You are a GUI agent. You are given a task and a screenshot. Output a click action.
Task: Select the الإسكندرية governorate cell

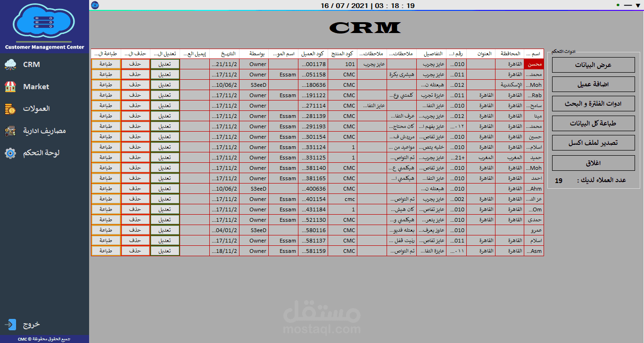[510, 85]
